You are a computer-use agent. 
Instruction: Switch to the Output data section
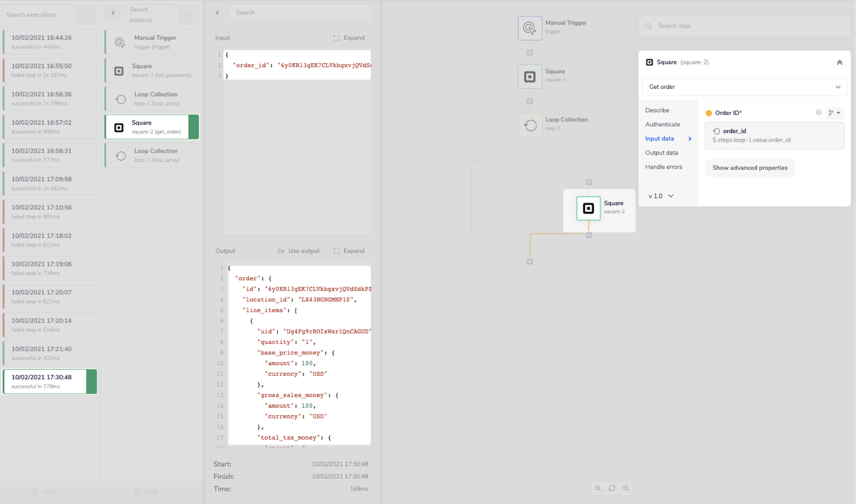click(x=661, y=152)
